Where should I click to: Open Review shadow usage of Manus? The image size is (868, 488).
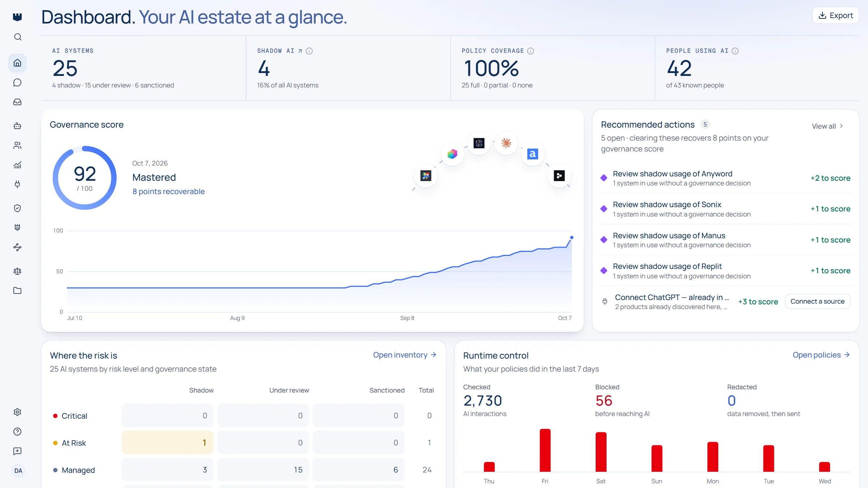click(726, 240)
